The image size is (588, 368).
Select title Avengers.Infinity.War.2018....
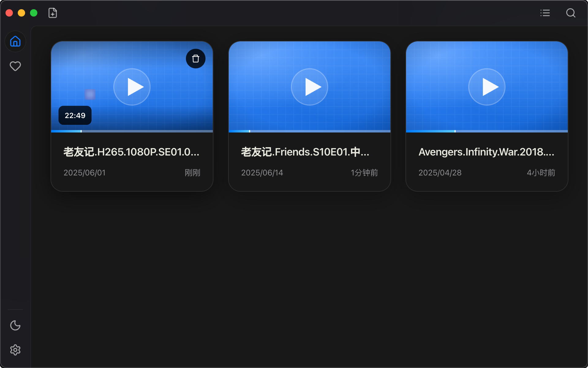[x=486, y=152]
